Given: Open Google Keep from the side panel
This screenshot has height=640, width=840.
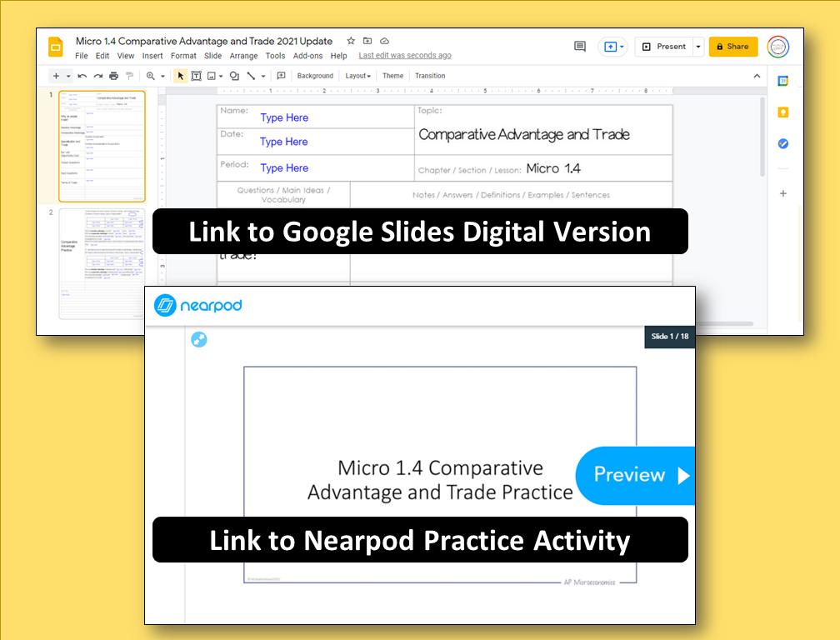Looking at the screenshot, I should pos(783,112).
